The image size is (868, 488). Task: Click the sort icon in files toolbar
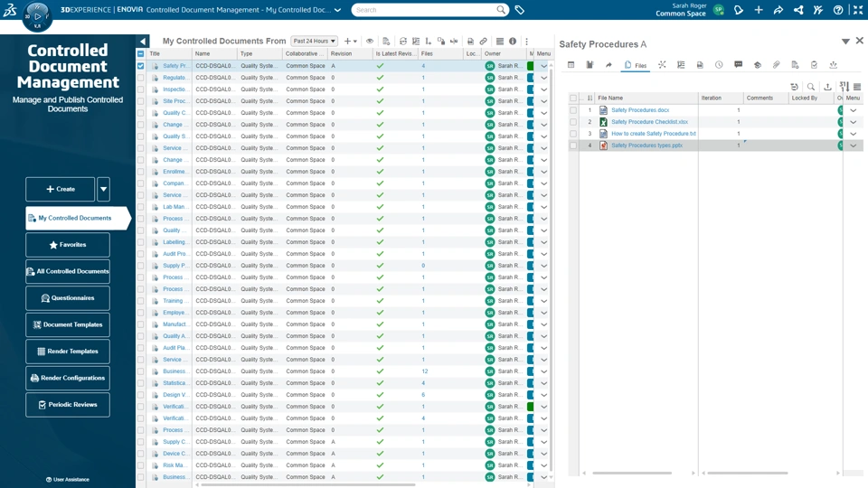click(x=844, y=87)
